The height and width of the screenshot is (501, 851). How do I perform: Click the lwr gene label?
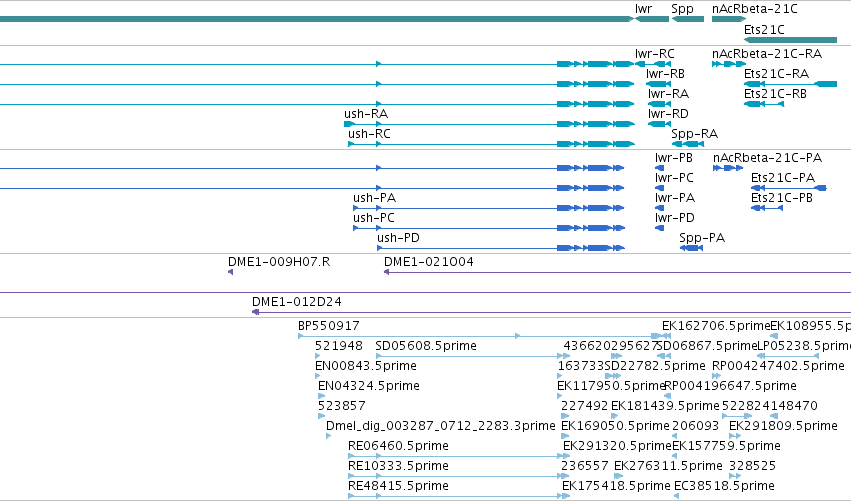[x=643, y=9]
